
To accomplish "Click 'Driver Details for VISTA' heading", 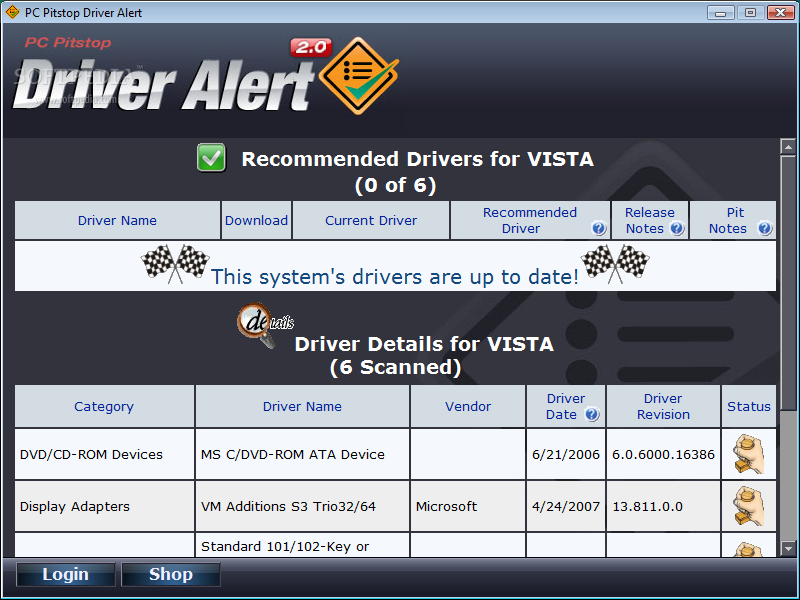I will [424, 344].
